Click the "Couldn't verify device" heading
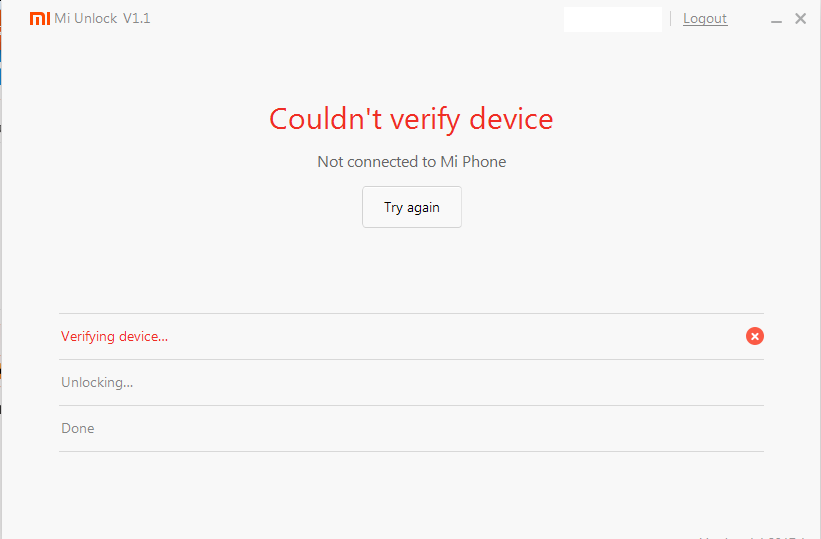The image size is (821, 539). (411, 119)
